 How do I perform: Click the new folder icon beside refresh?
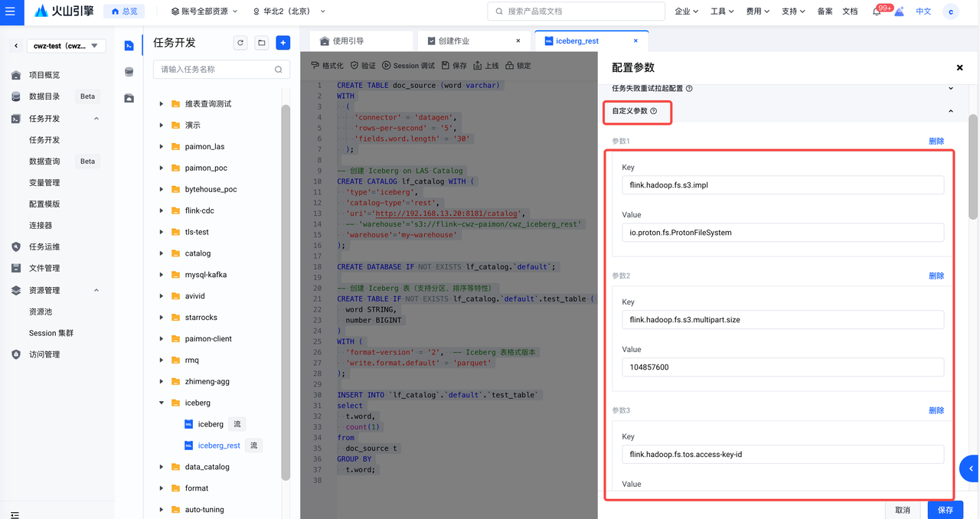point(262,43)
